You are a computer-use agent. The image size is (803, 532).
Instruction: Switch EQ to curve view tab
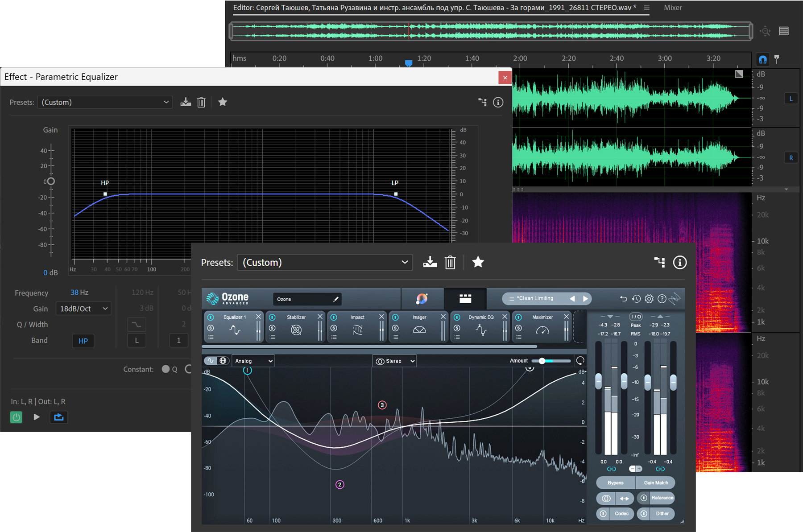click(x=211, y=361)
